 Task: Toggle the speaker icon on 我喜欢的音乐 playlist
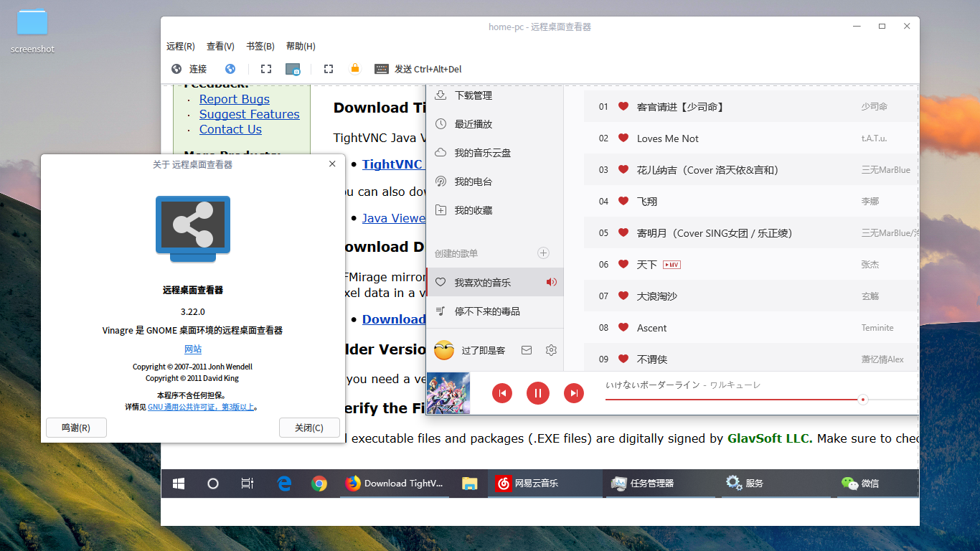pyautogui.click(x=551, y=282)
